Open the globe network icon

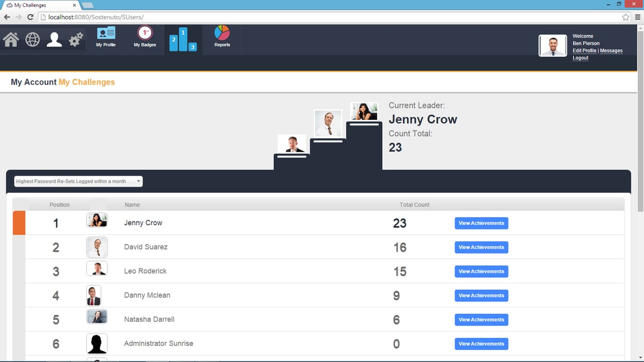(33, 40)
